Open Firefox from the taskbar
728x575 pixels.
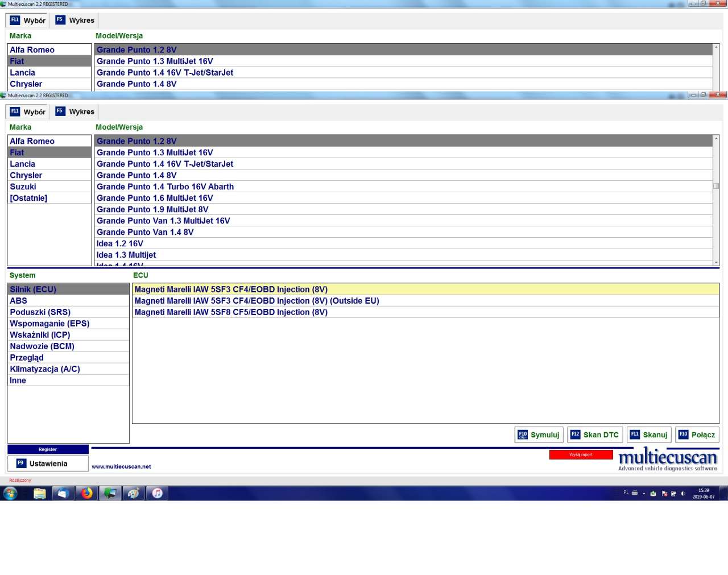[x=86, y=493]
